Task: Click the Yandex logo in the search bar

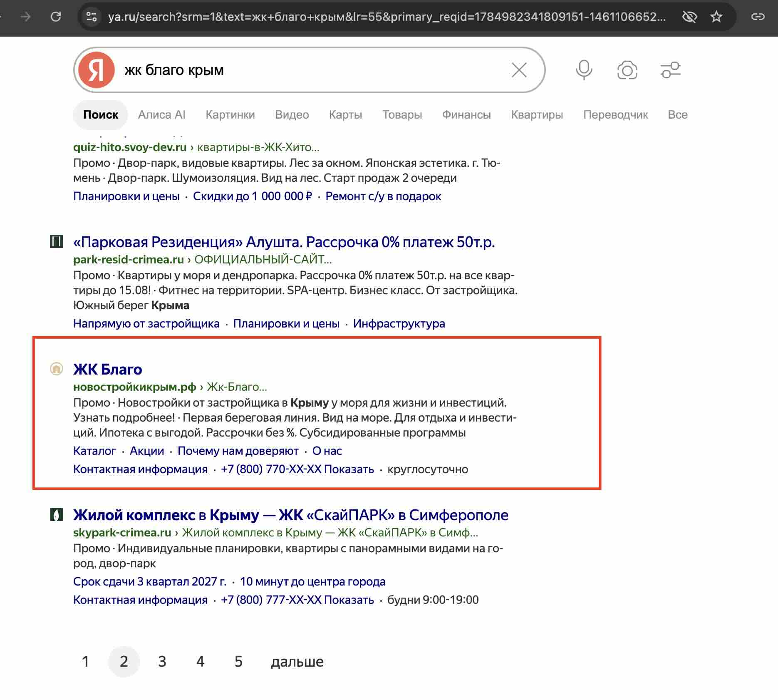Action: 97,70
